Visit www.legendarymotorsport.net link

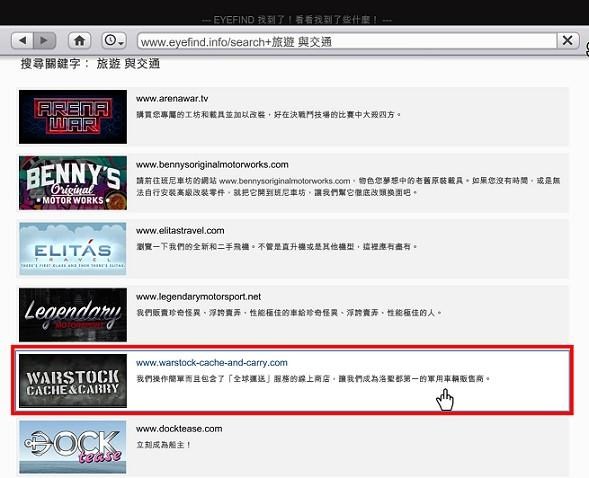198,297
